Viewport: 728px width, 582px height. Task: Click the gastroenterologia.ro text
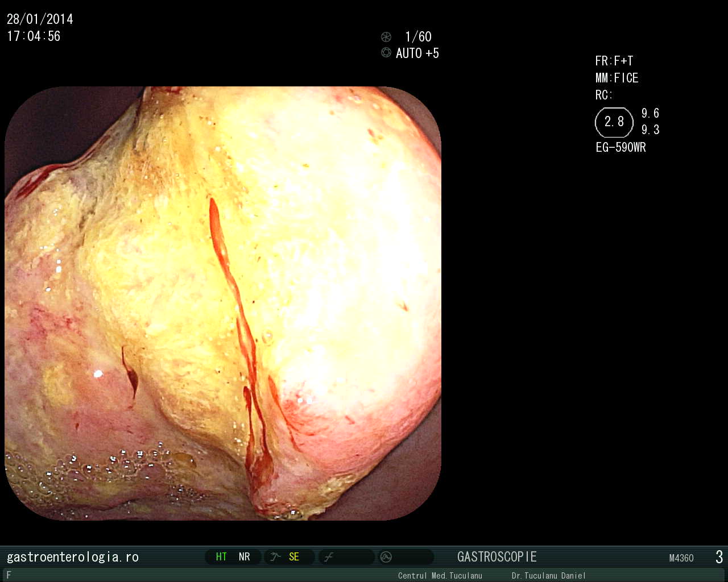point(73,557)
